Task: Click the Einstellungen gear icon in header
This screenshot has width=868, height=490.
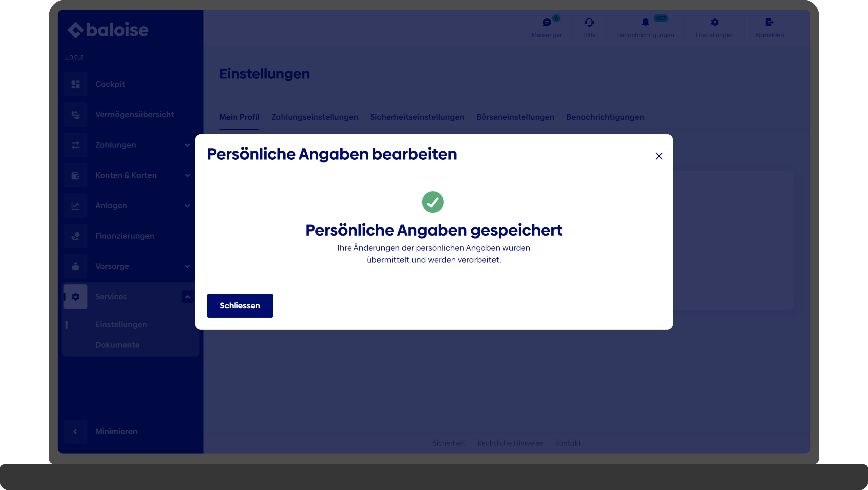Action: click(x=714, y=22)
